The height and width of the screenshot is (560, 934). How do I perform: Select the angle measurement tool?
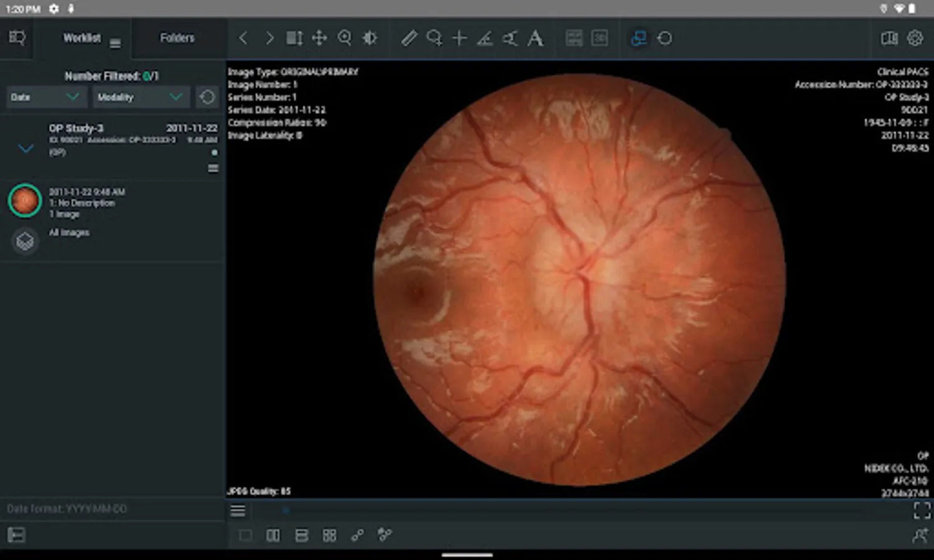(x=484, y=39)
